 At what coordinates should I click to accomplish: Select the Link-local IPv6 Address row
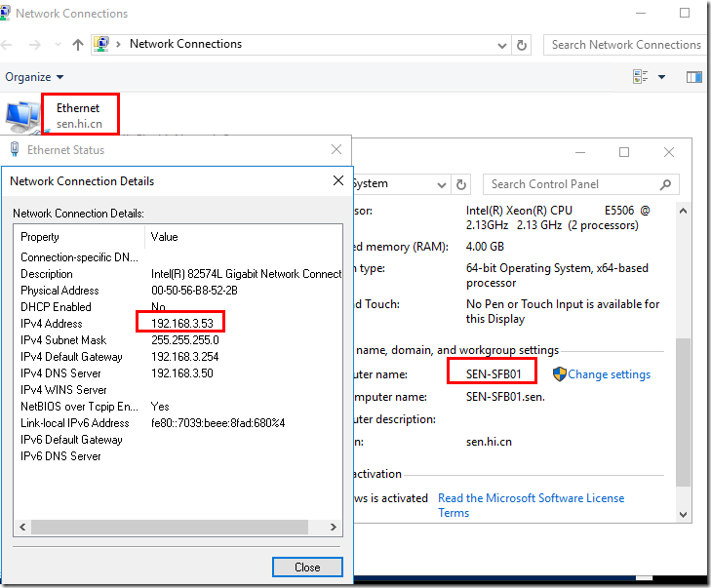pos(178,423)
